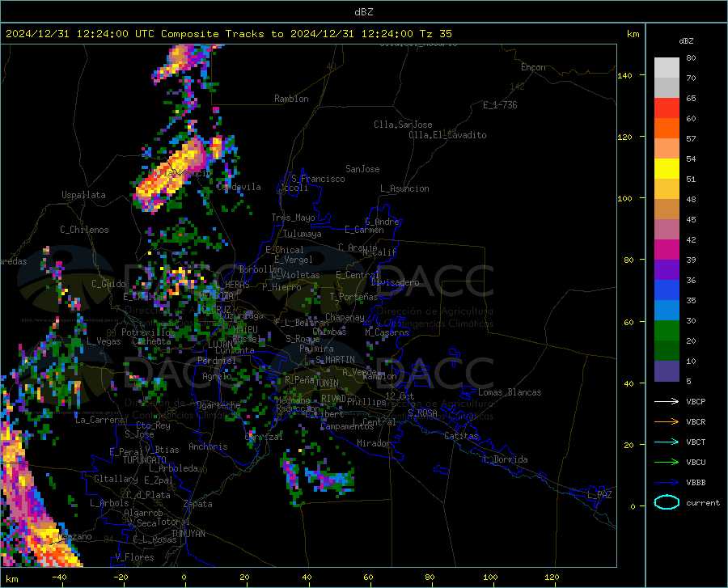728x588 pixels.
Task: Click the '80' label on the dBZ scale
Action: point(691,58)
